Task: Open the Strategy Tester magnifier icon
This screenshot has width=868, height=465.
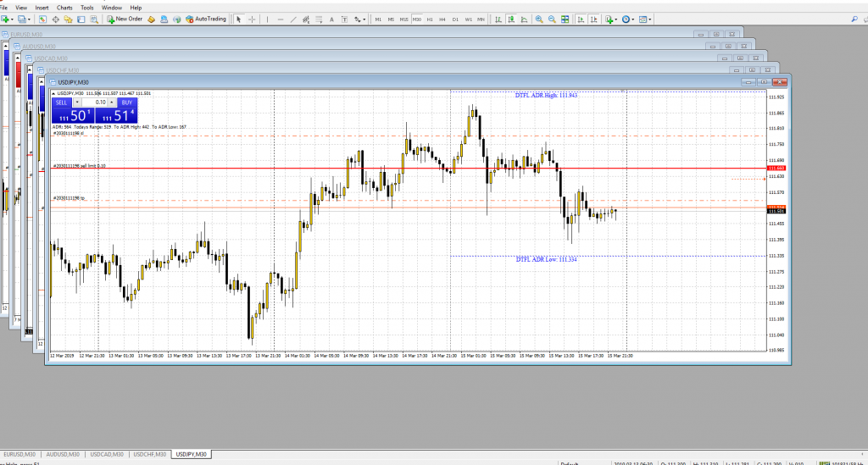Action: 94,19
